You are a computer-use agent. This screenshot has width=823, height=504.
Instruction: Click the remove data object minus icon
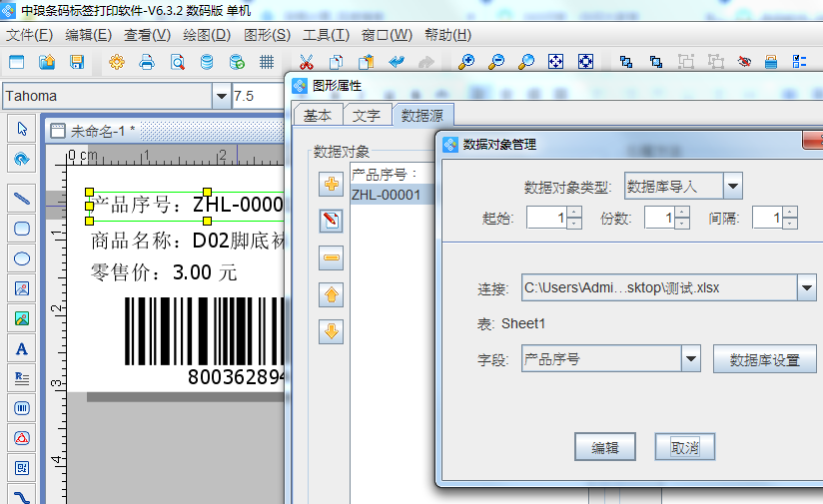[x=331, y=257]
